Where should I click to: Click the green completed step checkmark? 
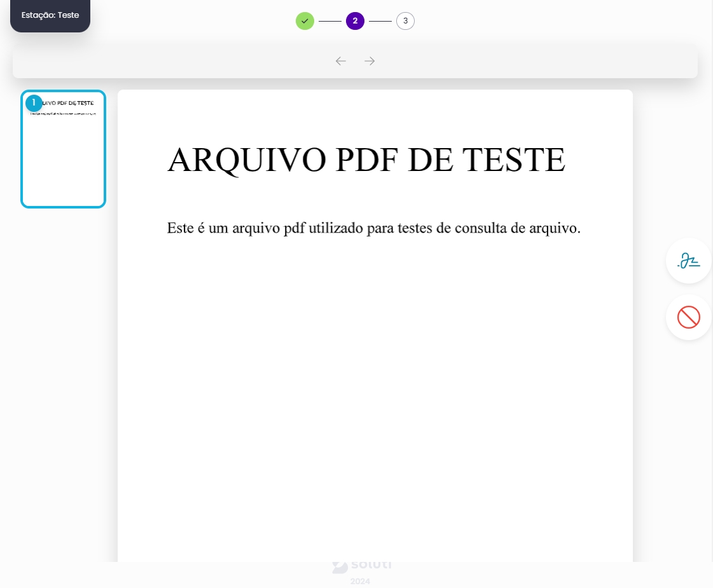(305, 21)
